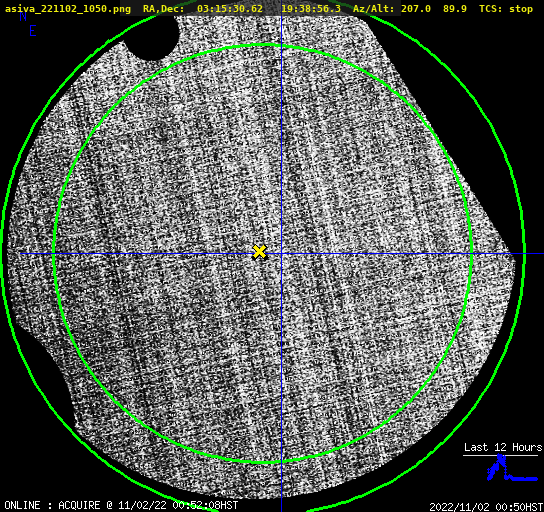Image resolution: width=544 pixels, height=512 pixels.
Task: Click the Last 12 Hours history plot
Action: [512, 468]
